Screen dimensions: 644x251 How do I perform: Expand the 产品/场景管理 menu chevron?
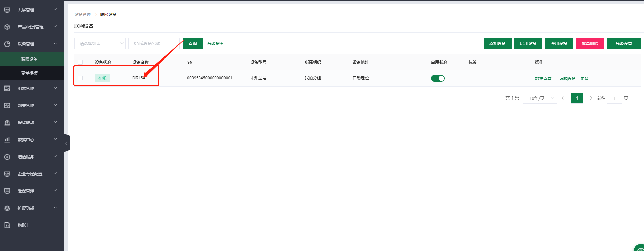tap(55, 27)
